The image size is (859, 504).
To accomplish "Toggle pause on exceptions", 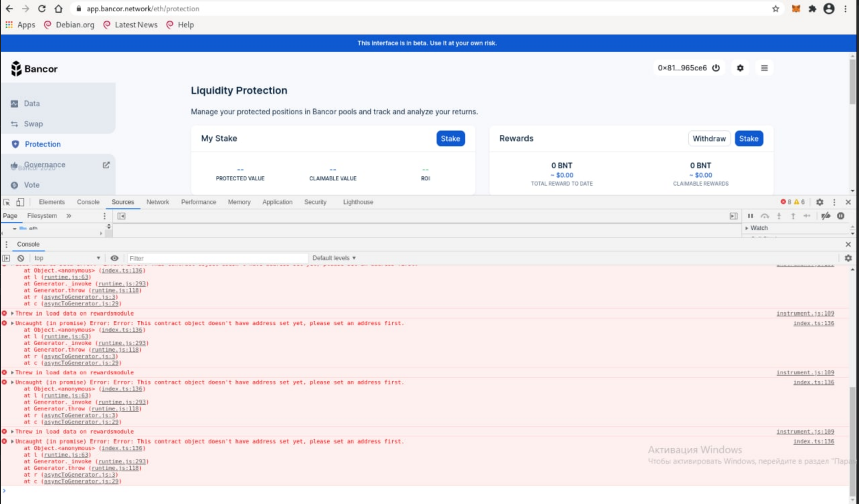I will 840,216.
